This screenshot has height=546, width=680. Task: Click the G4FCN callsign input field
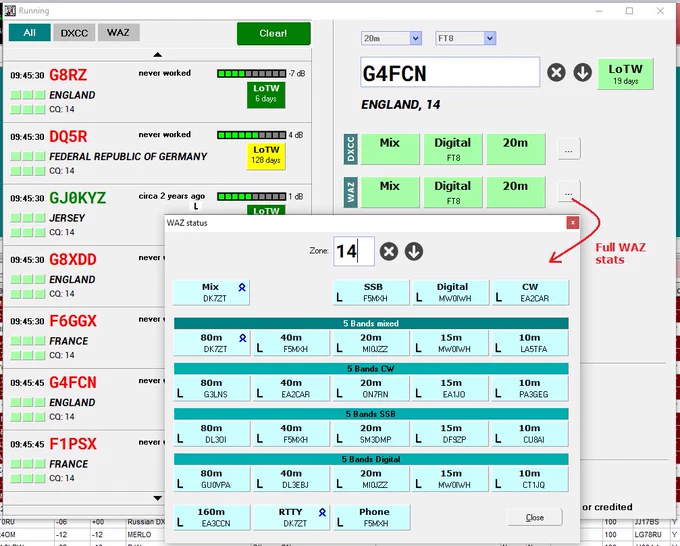pos(450,72)
